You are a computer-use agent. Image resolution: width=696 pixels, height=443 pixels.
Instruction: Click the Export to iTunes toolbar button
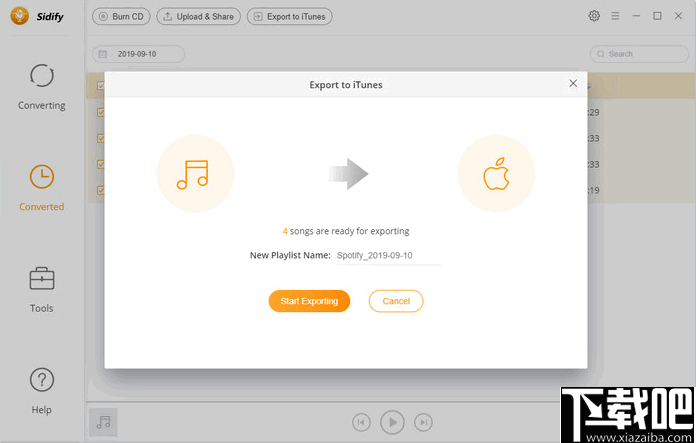point(289,16)
